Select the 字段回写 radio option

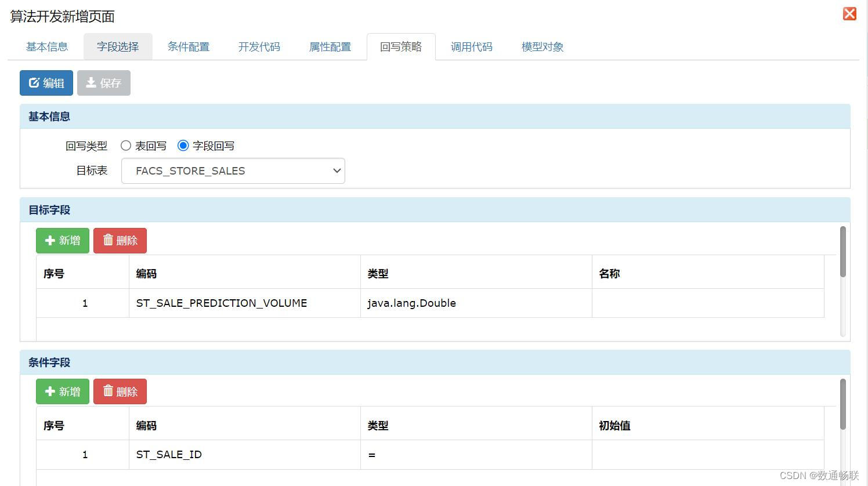point(183,146)
